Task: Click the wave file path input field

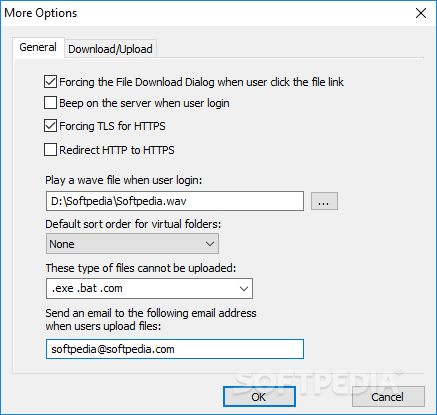Action: click(x=175, y=201)
